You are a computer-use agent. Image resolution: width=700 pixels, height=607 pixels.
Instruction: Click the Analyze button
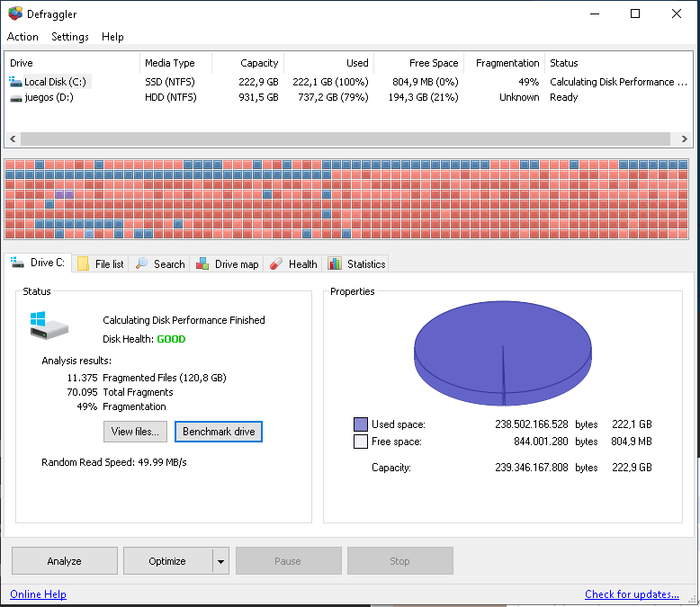click(x=65, y=561)
